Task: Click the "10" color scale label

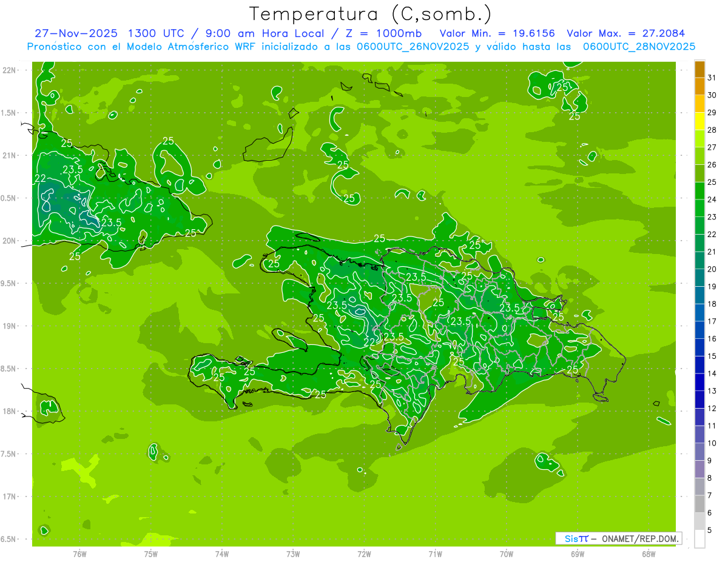Action: [712, 443]
